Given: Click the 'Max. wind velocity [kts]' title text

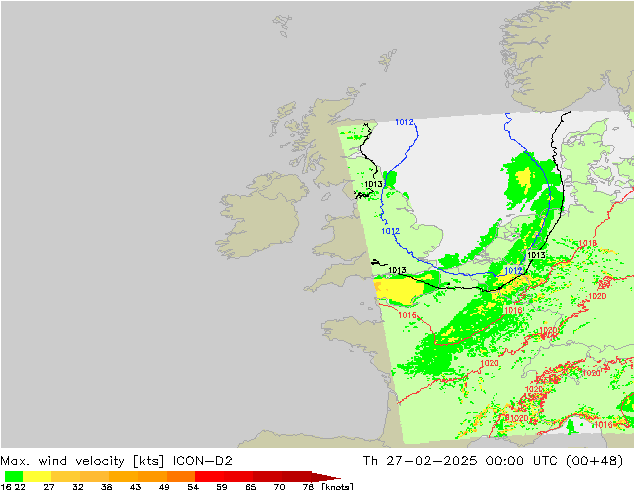Looking at the screenshot, I should point(82,461).
